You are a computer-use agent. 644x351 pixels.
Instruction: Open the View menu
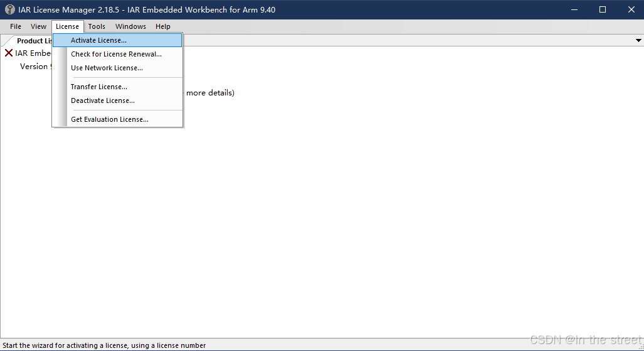point(38,26)
